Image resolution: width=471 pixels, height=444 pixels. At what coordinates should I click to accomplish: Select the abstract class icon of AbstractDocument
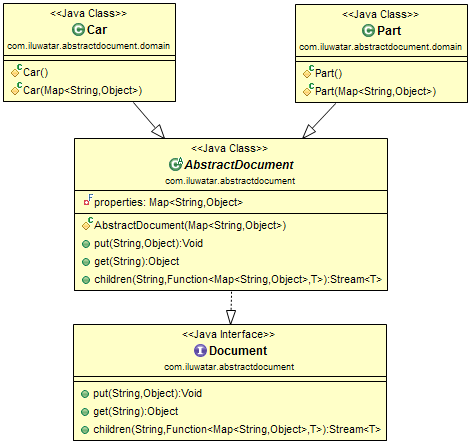(x=176, y=164)
